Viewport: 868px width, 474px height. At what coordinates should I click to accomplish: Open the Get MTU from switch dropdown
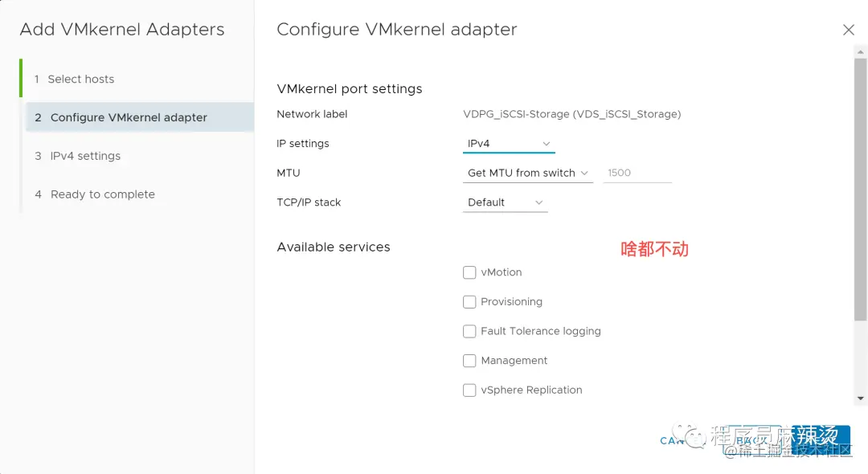pos(527,173)
